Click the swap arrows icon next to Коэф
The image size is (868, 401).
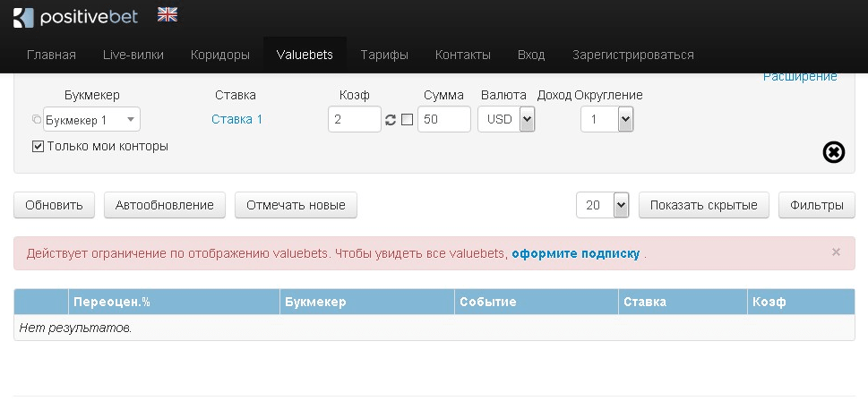(x=391, y=119)
